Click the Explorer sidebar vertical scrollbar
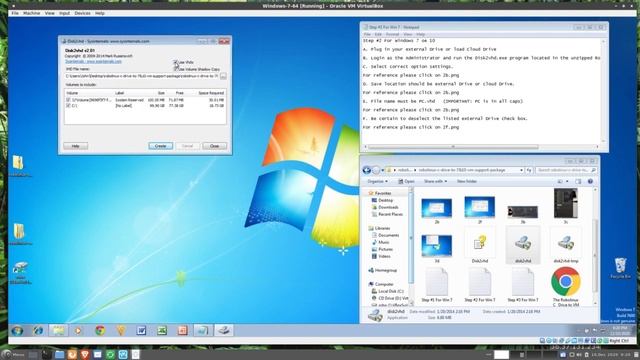Viewport: 640px width, 360px height. click(411, 238)
